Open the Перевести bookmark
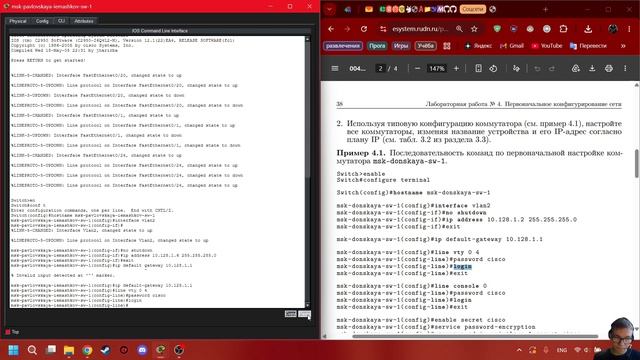Image resolution: width=640 pixels, height=360 pixels. click(588, 46)
